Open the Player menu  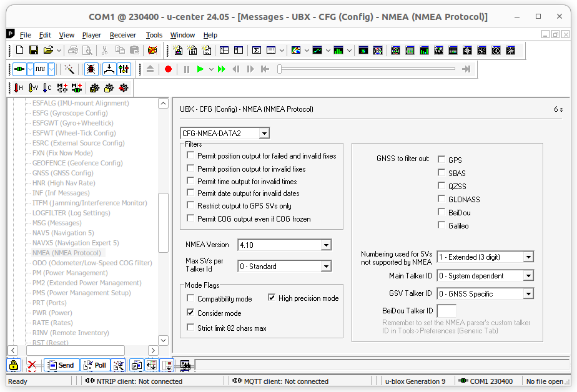pyautogui.click(x=92, y=35)
